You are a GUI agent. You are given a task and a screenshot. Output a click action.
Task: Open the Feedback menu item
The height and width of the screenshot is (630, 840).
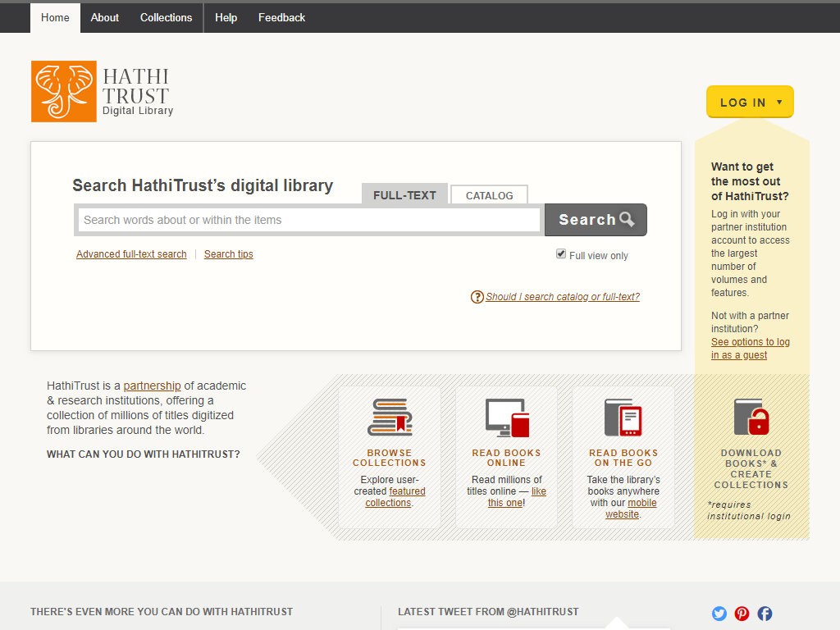coord(282,18)
